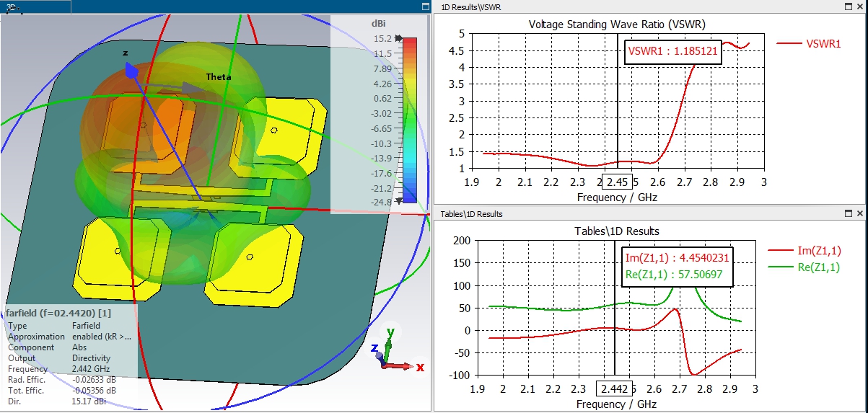Click the -24.8 minimum label on color scale
Viewport: 868px width, 413px height.
click(x=382, y=203)
